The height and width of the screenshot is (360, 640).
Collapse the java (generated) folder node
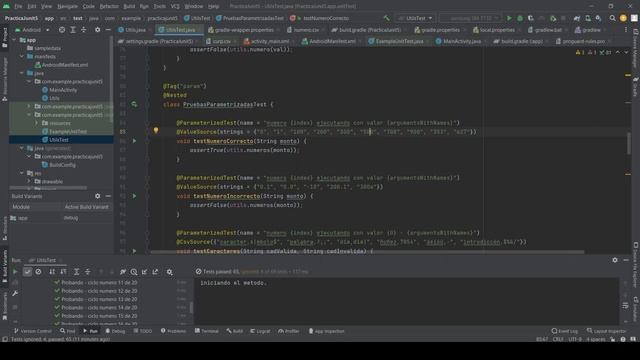(x=22, y=148)
